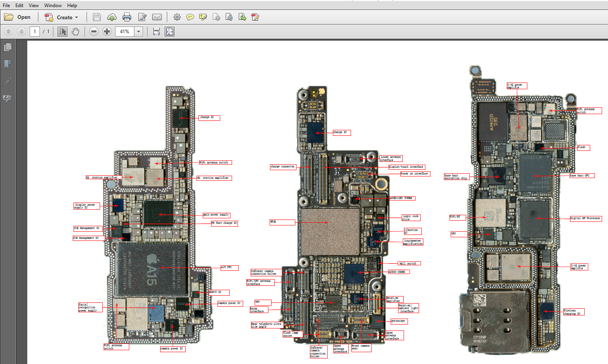The image size is (608, 364).
Task: Open the Page Thumbnails panel
Action: [x=8, y=47]
